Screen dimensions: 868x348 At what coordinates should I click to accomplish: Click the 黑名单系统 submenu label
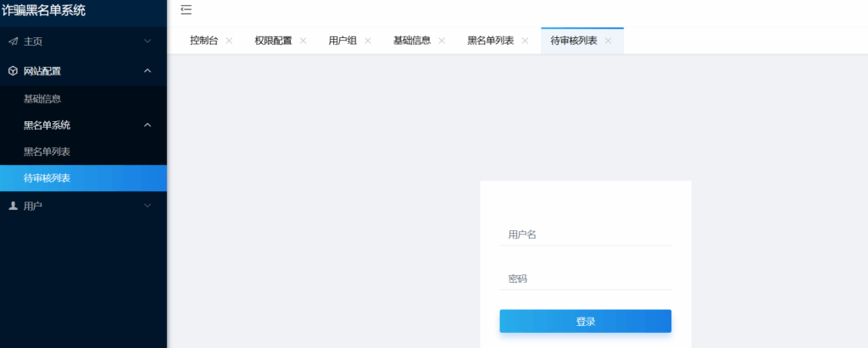click(x=47, y=125)
